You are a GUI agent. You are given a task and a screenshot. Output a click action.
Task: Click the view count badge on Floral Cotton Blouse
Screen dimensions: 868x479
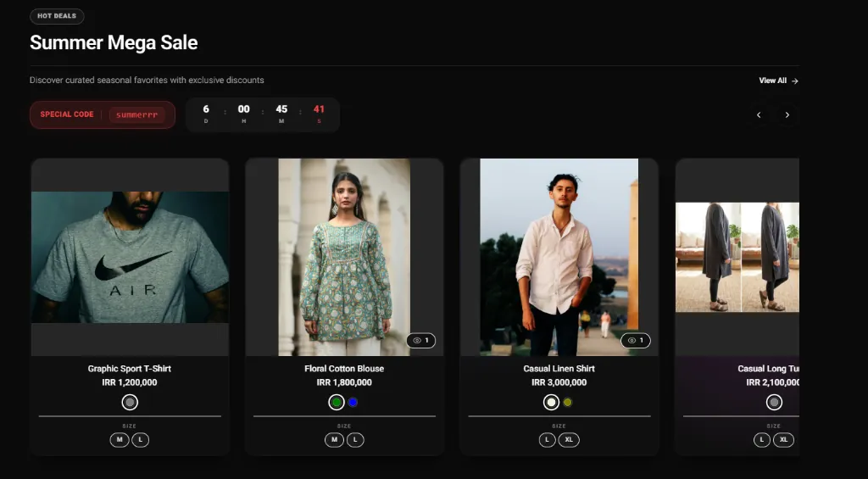click(420, 341)
